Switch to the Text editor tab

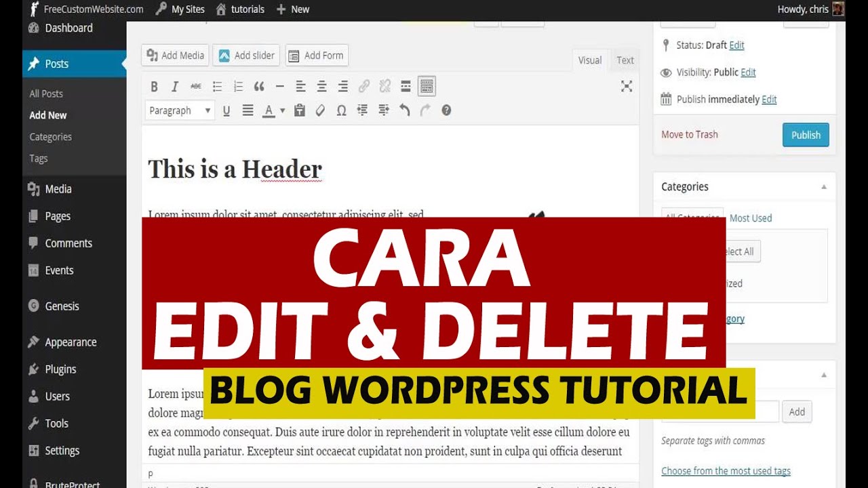coord(625,60)
